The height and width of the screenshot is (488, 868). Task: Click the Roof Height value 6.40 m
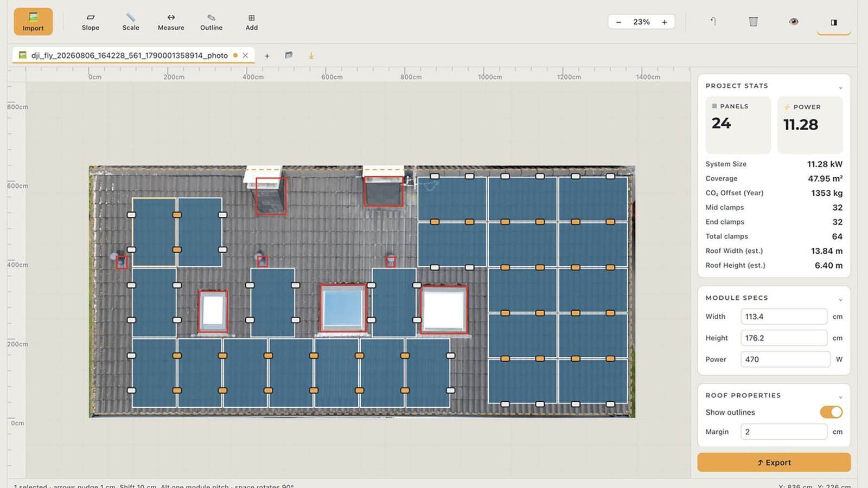coord(828,265)
